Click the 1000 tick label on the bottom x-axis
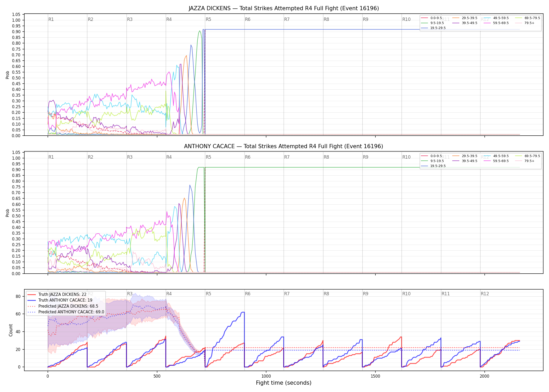This screenshot has height=392, width=549. tap(266, 376)
